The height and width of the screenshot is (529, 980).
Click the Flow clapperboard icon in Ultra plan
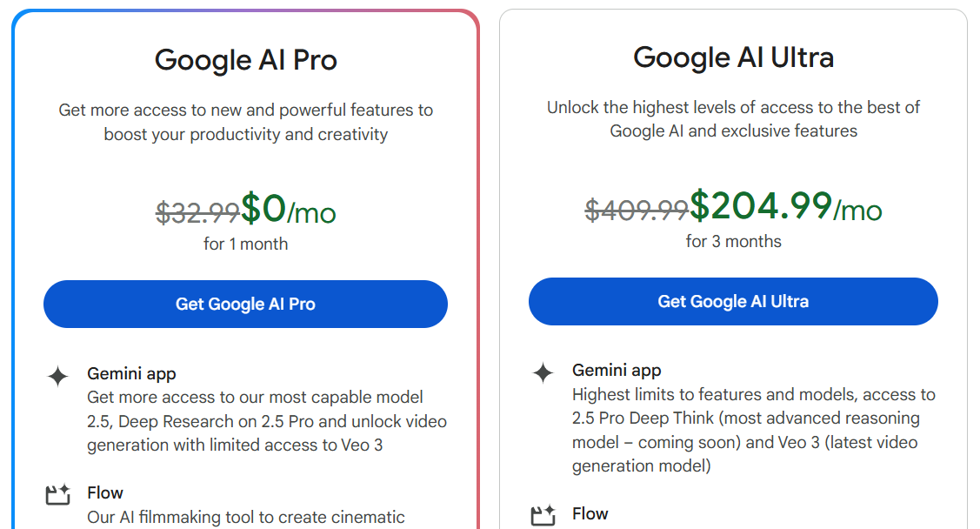click(543, 515)
